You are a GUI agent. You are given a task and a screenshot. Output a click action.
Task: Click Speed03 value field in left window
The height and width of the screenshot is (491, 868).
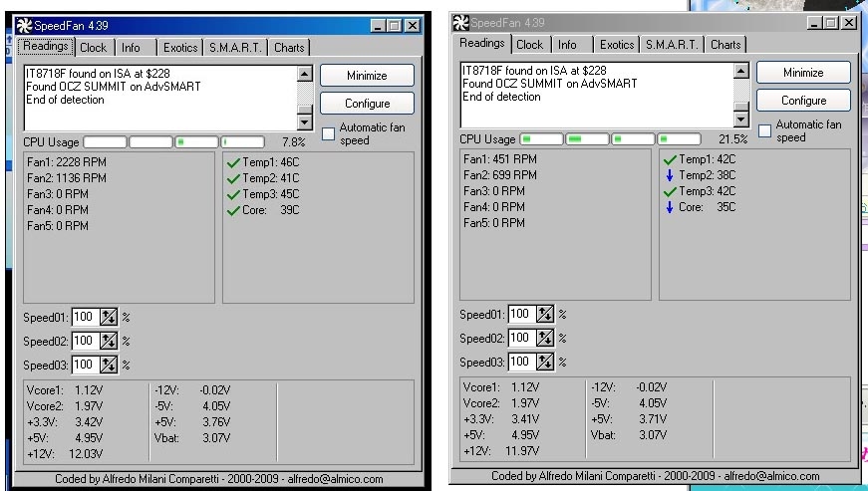click(x=86, y=365)
